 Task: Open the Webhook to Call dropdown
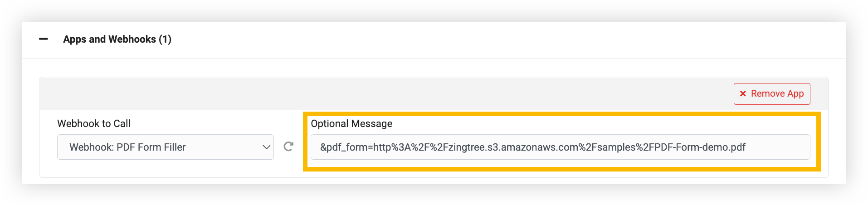(x=165, y=147)
